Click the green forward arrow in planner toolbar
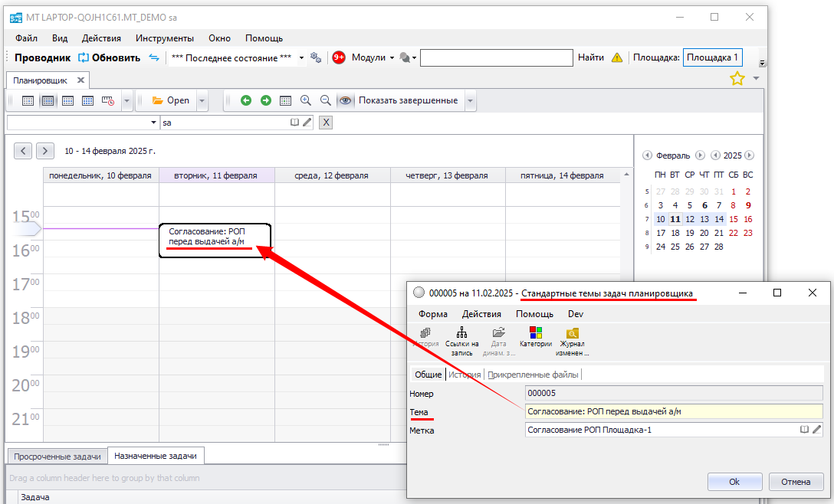 tap(265, 100)
